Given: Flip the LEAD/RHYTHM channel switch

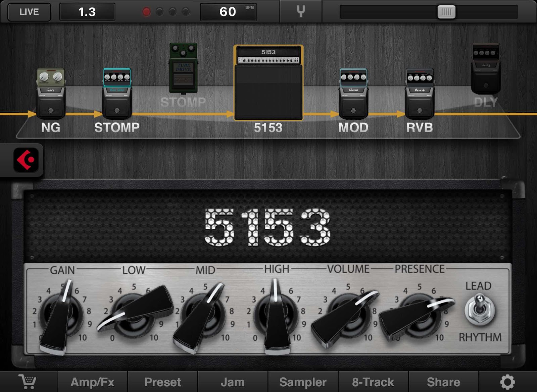Looking at the screenshot, I should 480,309.
